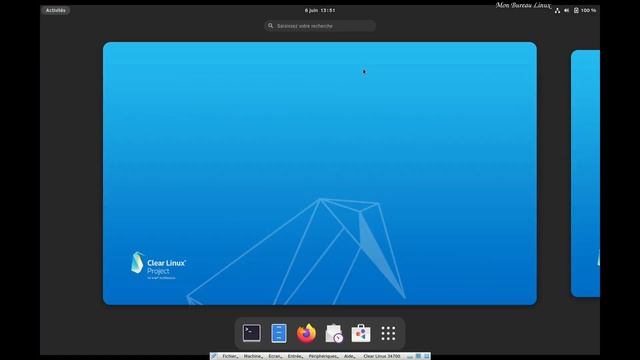Click the pin icon on VirtualBox mini toolbar

214,356
